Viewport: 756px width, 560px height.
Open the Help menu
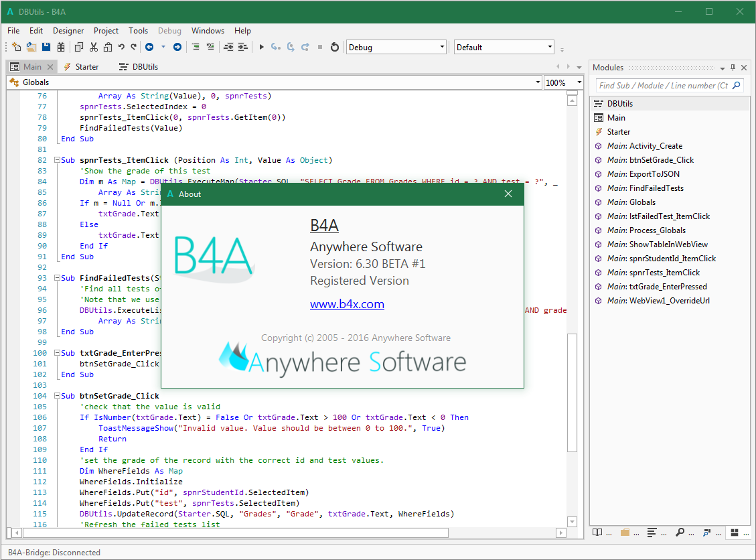[242, 30]
